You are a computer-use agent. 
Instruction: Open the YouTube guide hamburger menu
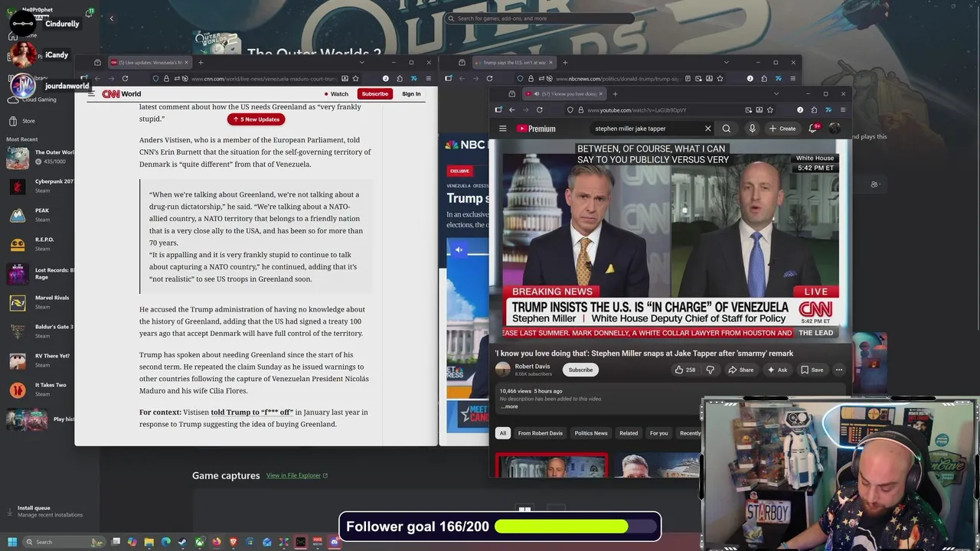tap(503, 129)
